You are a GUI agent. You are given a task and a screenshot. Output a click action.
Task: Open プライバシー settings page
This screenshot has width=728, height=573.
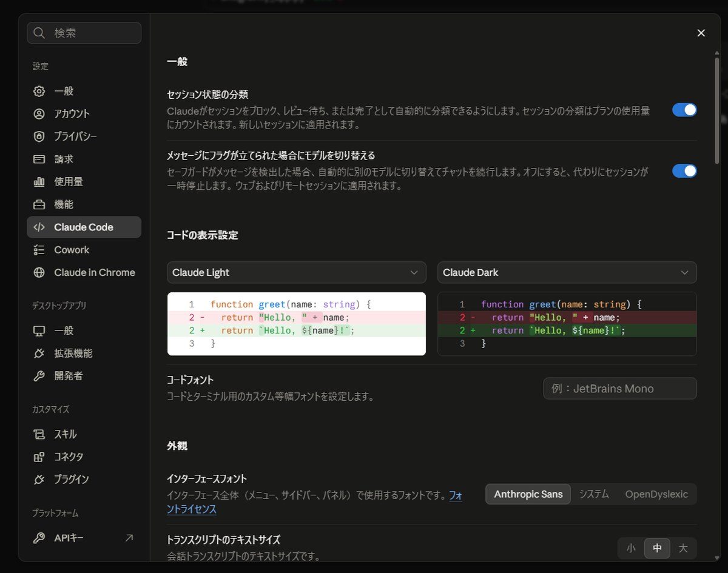(84, 136)
